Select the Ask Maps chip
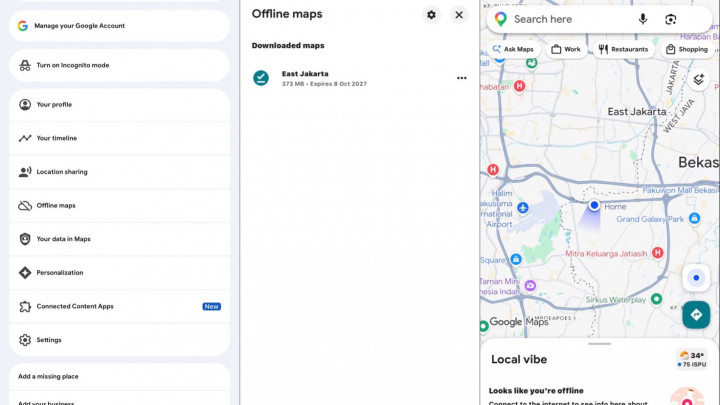The width and height of the screenshot is (720, 405). (x=513, y=49)
